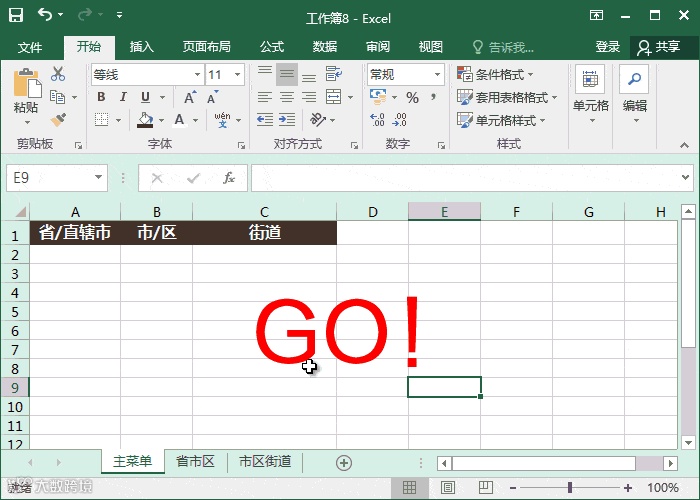Viewport: 700px width, 500px height.
Task: Switch to the 插入 ribbon tab
Action: point(142,47)
